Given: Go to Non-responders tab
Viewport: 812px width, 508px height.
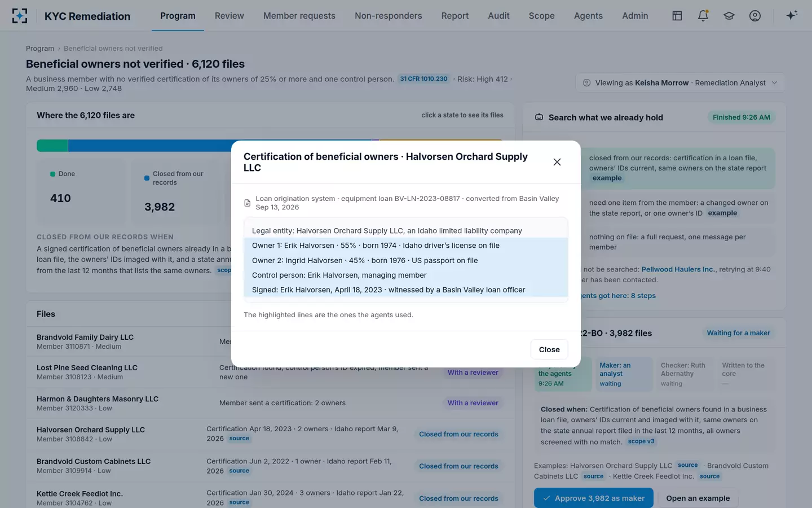Looking at the screenshot, I should tap(388, 16).
